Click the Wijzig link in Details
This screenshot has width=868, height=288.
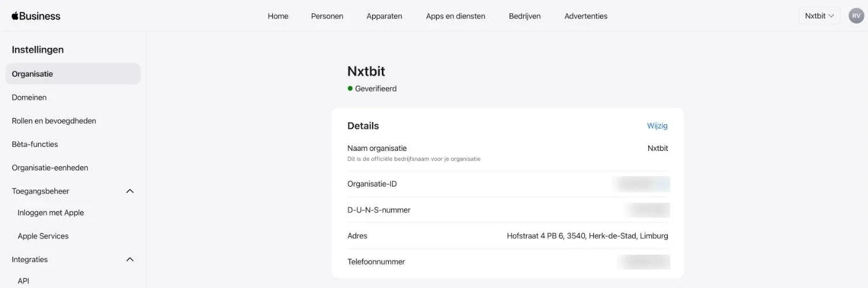pyautogui.click(x=657, y=126)
